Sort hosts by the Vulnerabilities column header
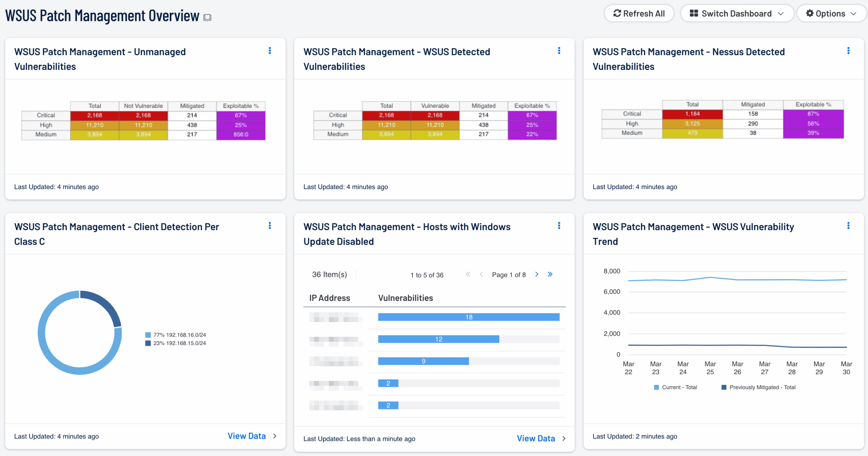 tap(406, 298)
